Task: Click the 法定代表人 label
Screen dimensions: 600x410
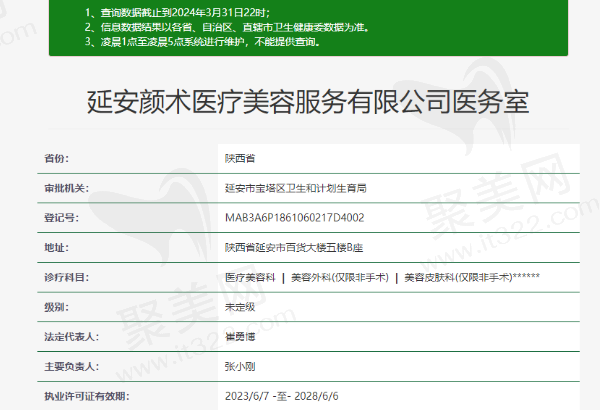Action: point(72,337)
